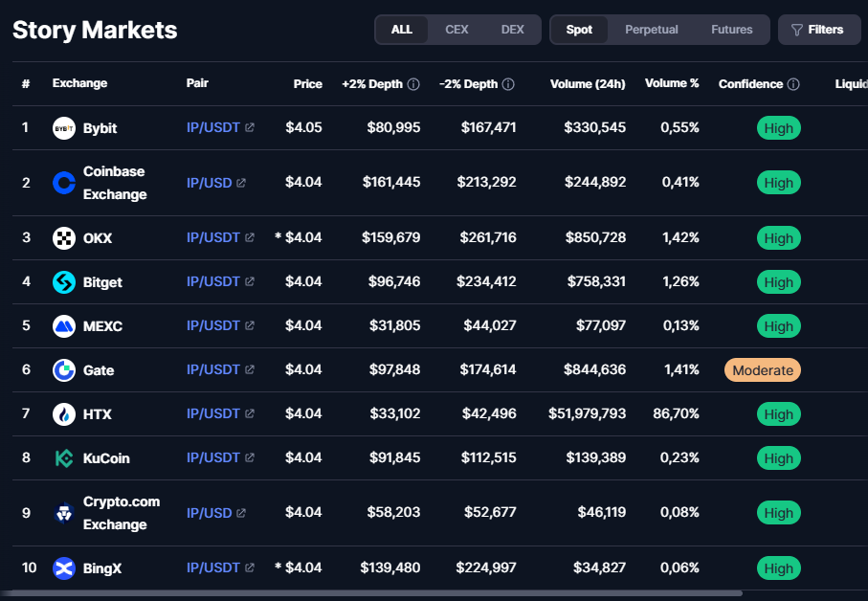Click the MEXC exchange logo
The image size is (868, 601).
coord(64,326)
